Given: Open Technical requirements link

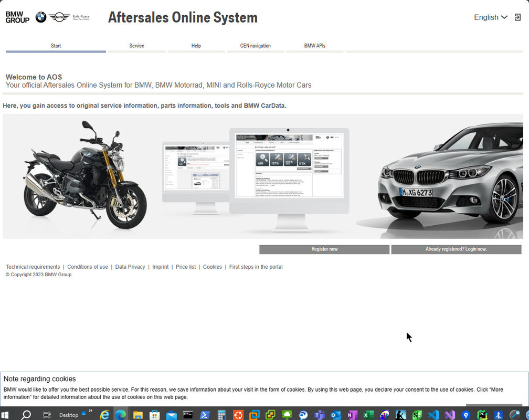Looking at the screenshot, I should pyautogui.click(x=33, y=267).
